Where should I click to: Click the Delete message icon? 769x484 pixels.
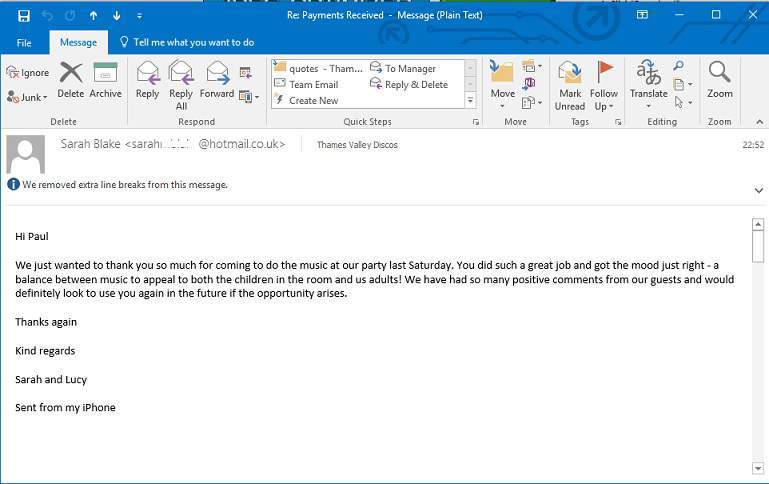[x=71, y=80]
